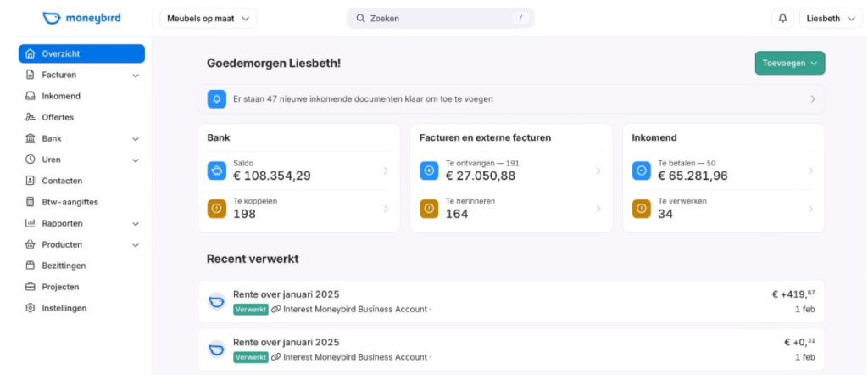Click the Projecten briefcase icon
The image size is (868, 375).
(31, 287)
